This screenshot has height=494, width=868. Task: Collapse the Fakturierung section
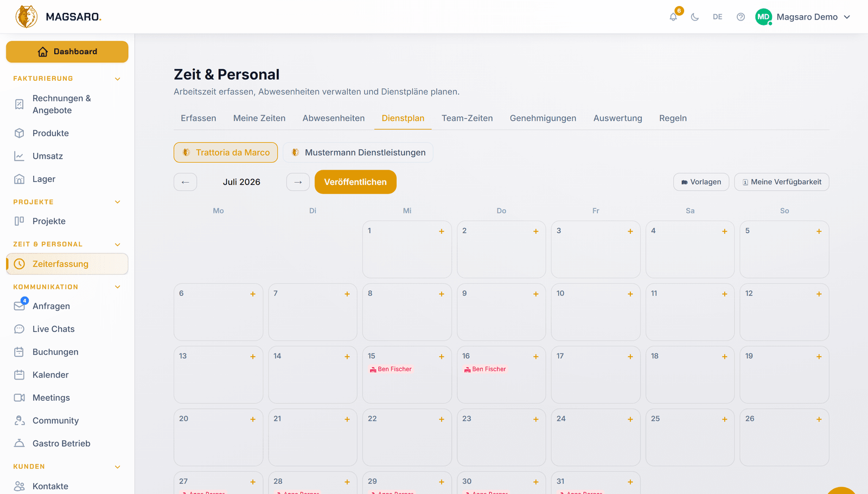pos(118,79)
